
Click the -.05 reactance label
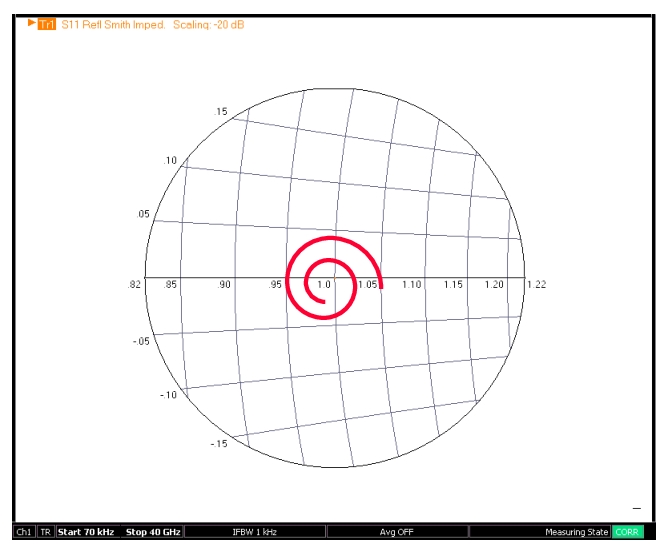(141, 341)
